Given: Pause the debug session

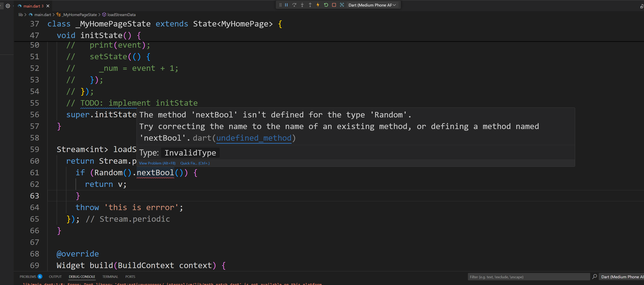Looking at the screenshot, I should coord(287,5).
